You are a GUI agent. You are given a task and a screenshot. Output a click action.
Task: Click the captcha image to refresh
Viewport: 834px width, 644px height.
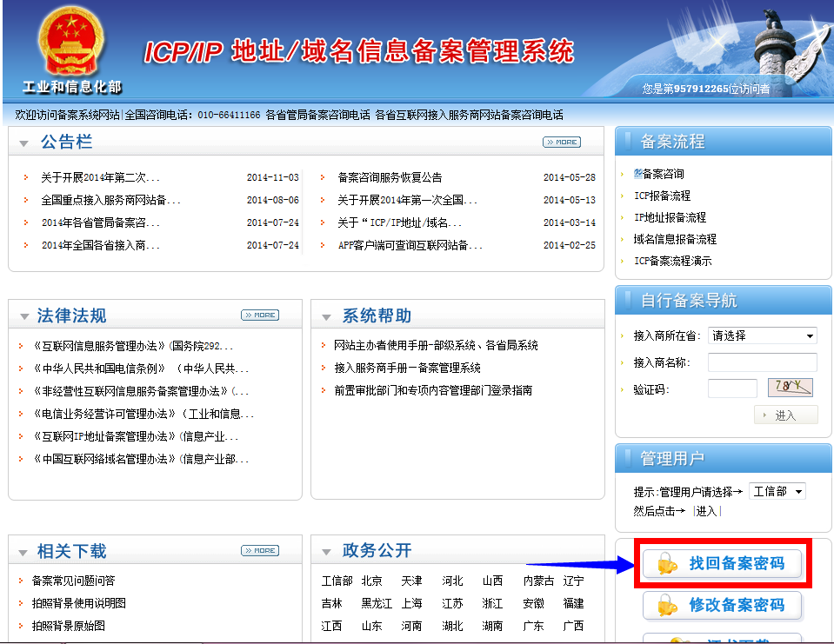(790, 388)
